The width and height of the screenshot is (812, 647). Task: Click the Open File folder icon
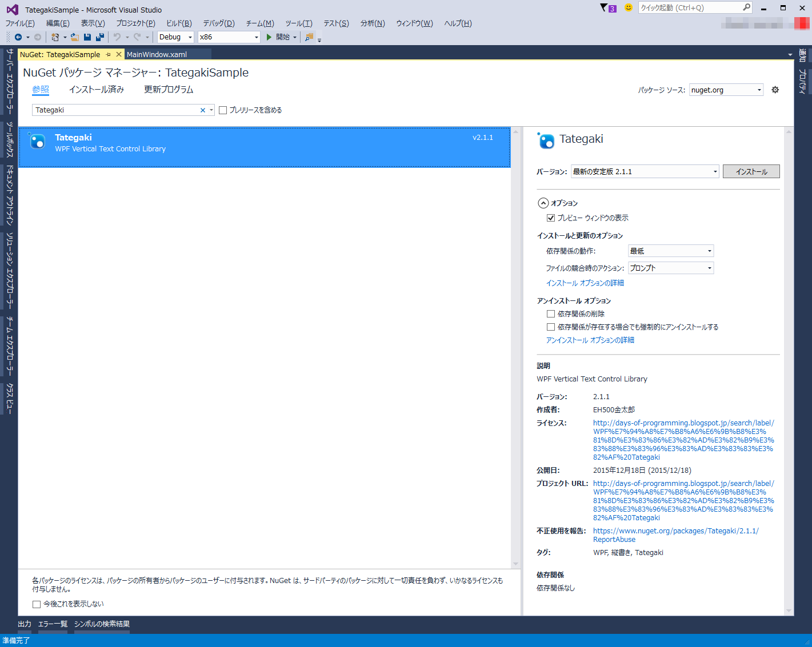75,37
